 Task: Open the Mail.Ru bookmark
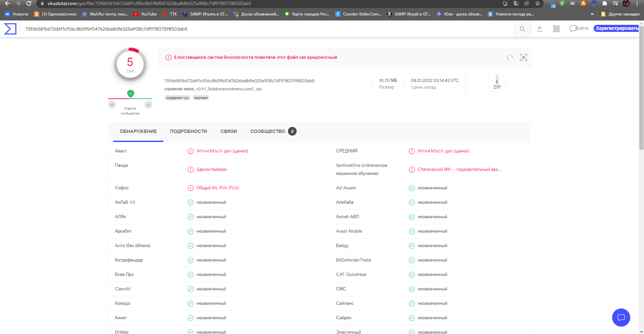pyautogui.click(x=105, y=14)
